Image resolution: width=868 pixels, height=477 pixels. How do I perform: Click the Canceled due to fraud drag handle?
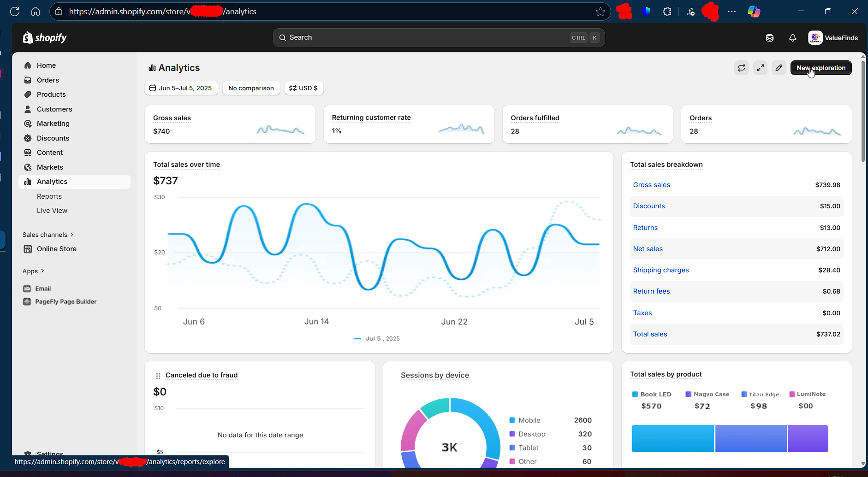coord(158,376)
